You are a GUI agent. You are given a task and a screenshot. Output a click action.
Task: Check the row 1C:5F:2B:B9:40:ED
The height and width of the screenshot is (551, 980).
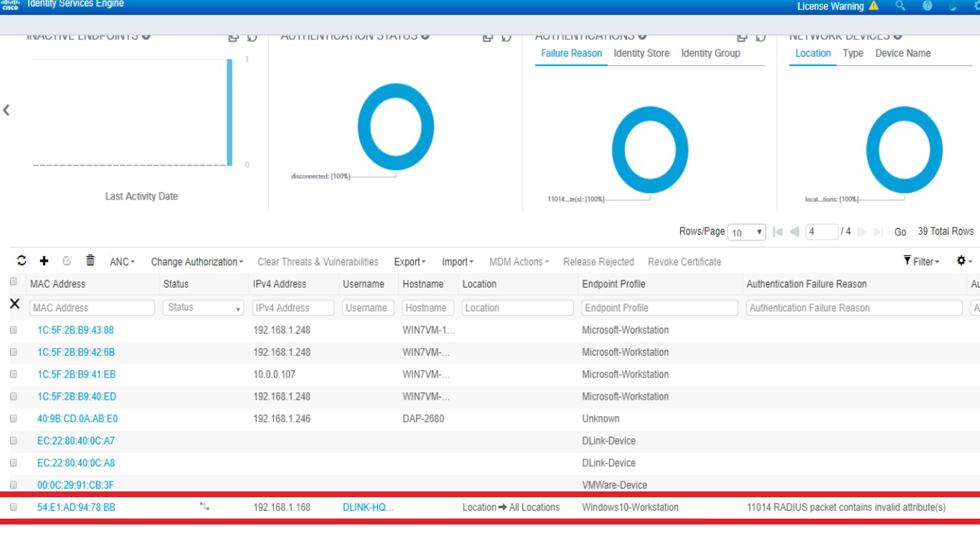[13, 397]
